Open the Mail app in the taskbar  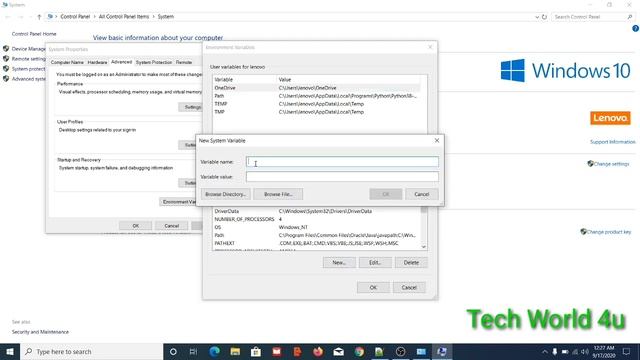[x=338, y=351]
